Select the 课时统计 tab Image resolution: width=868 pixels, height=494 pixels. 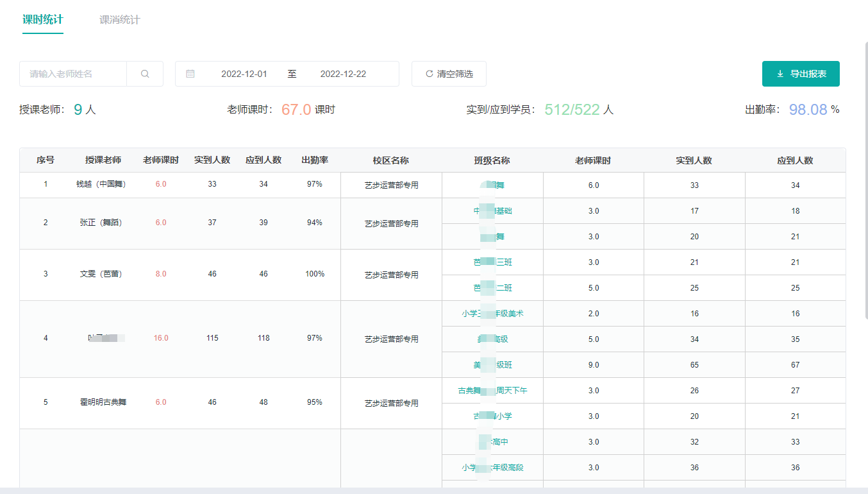42,20
